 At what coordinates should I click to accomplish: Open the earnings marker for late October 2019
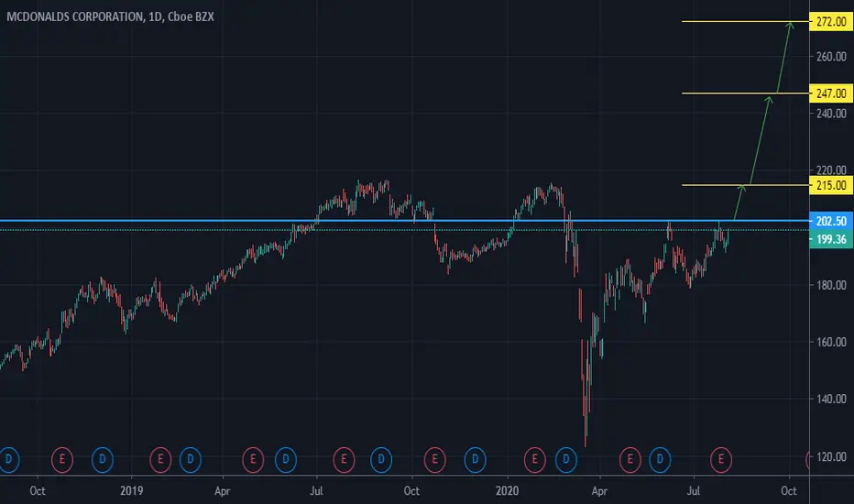[x=434, y=460]
